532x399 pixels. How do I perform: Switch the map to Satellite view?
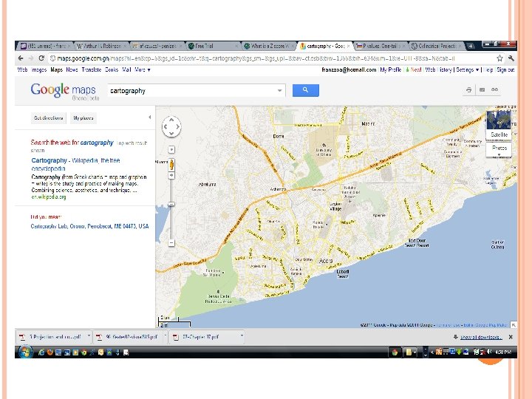click(x=499, y=126)
